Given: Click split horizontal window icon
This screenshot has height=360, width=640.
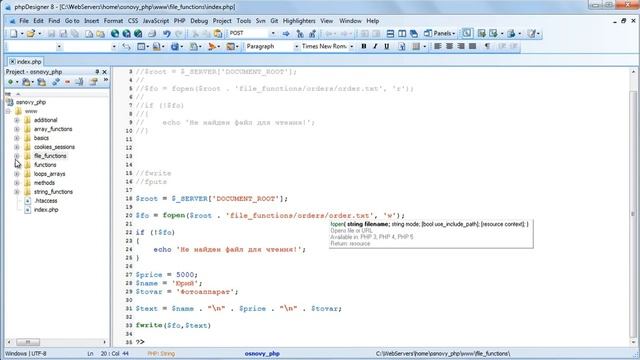Looking at the screenshot, I should pyautogui.click(x=390, y=33).
